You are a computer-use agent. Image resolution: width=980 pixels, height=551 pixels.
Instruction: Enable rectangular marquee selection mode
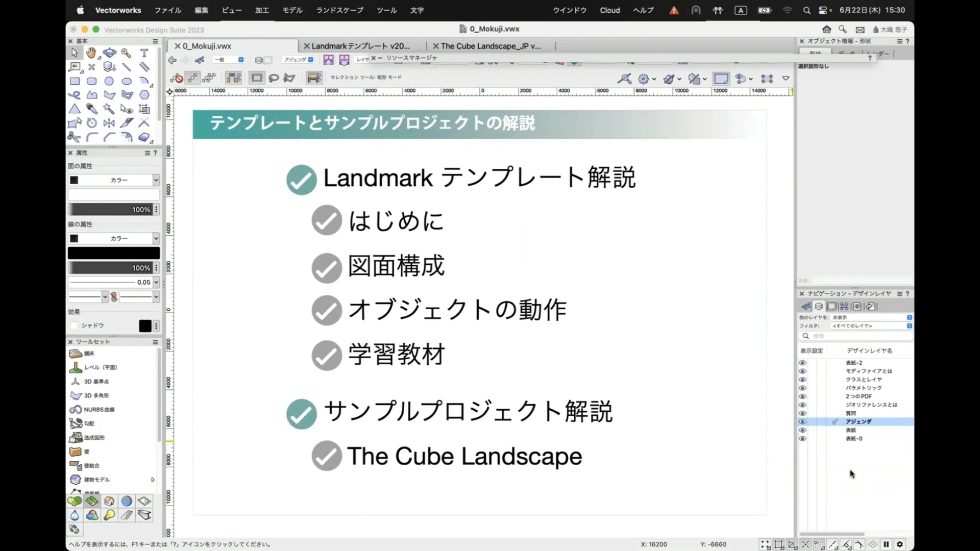(x=257, y=78)
